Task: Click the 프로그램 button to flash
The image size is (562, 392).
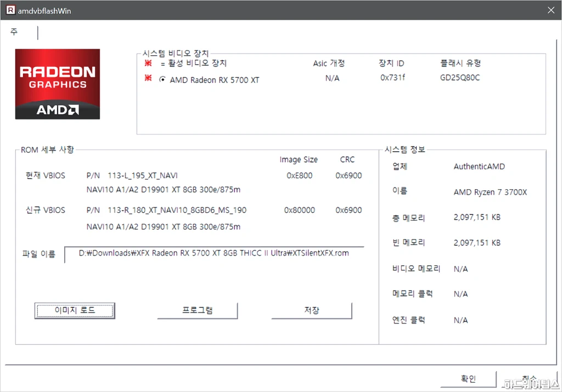Action: [197, 310]
